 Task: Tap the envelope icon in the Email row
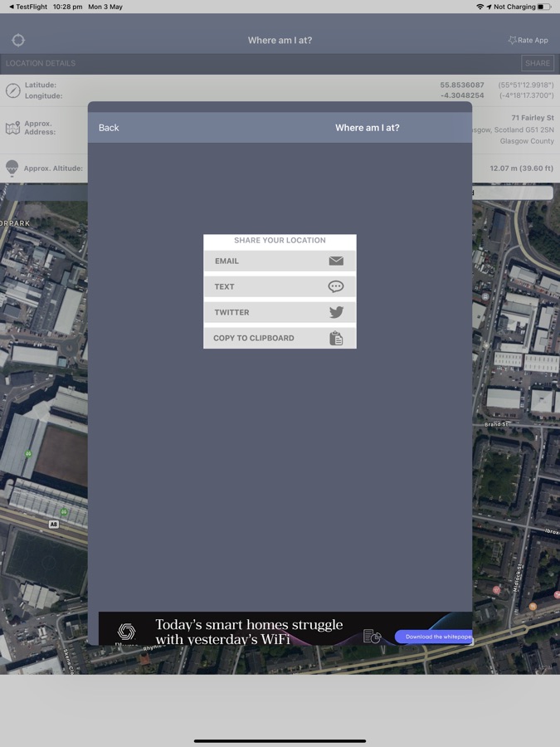pyautogui.click(x=335, y=261)
